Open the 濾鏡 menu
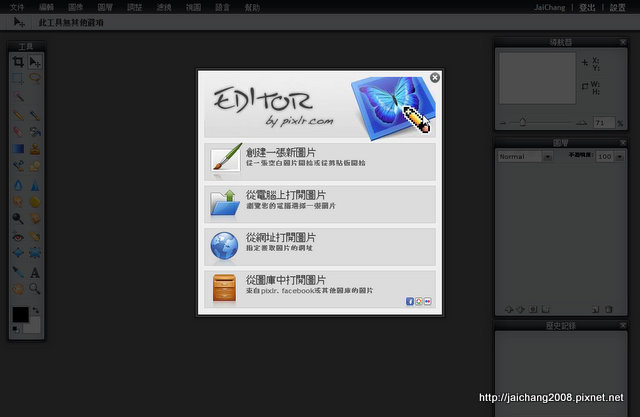The height and width of the screenshot is (417, 640). (164, 7)
